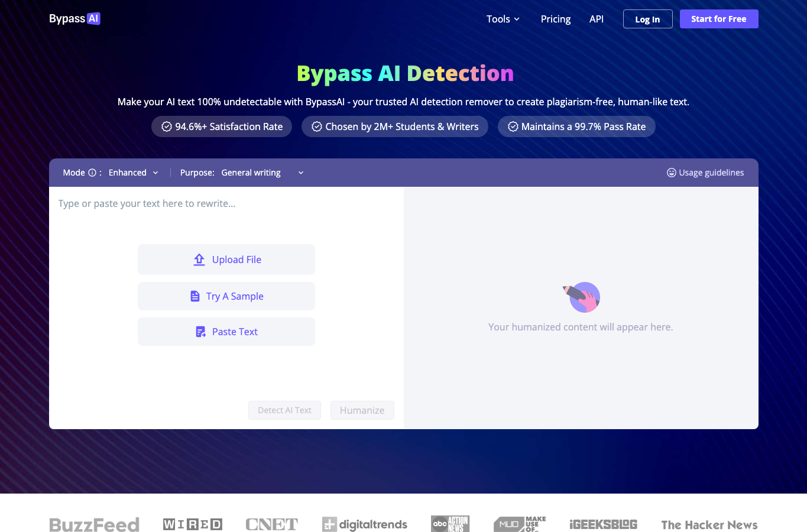Go to the Pricing page
The height and width of the screenshot is (532, 807).
coord(556,19)
